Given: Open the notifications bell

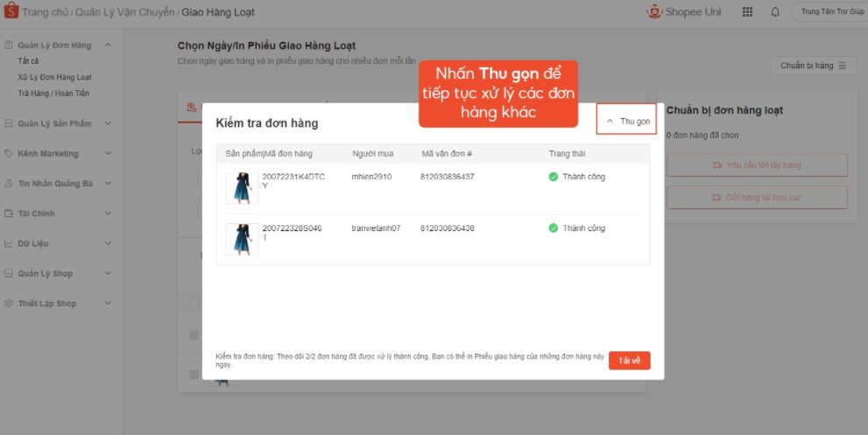Looking at the screenshot, I should pos(774,12).
